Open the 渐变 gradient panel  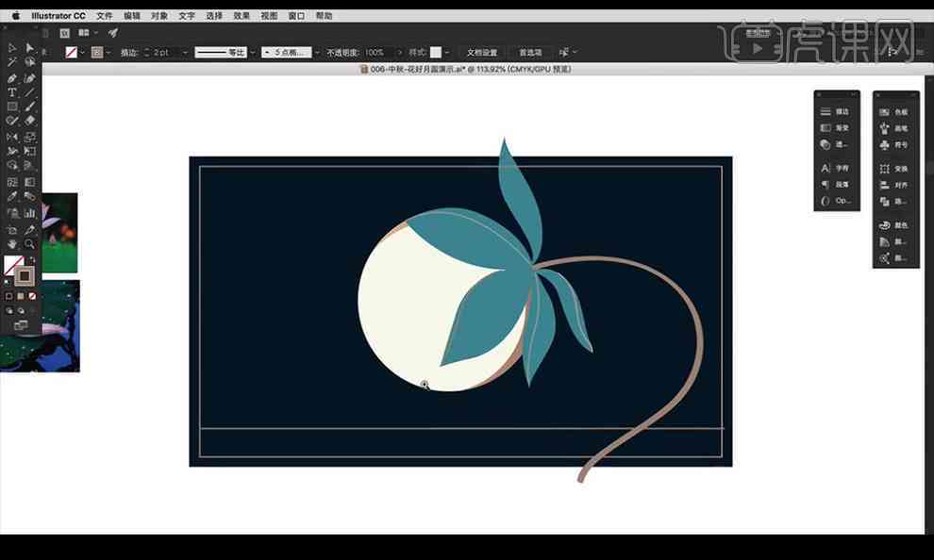(x=835, y=128)
